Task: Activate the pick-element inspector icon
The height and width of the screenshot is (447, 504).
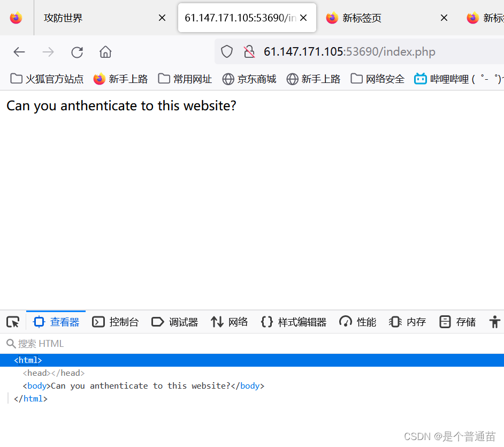Action: (x=13, y=321)
